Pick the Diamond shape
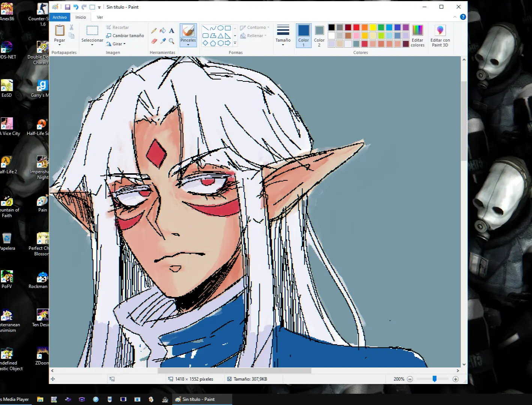Screen dimensions: 532x405 205,43
